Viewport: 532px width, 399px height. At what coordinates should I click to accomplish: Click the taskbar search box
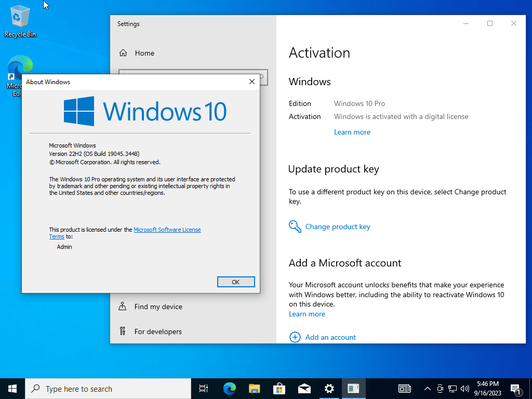pyautogui.click(x=108, y=389)
